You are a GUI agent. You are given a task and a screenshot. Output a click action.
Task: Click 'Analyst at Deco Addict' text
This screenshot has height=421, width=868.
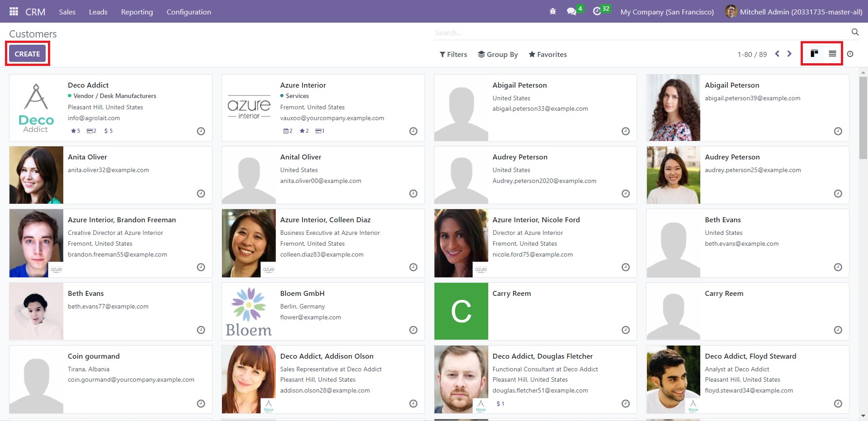737,369
